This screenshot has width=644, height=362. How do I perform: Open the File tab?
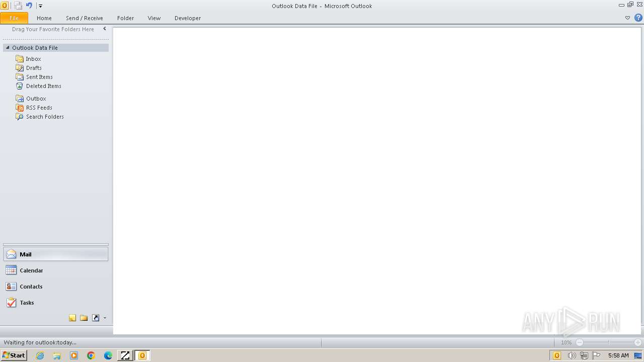(x=14, y=18)
